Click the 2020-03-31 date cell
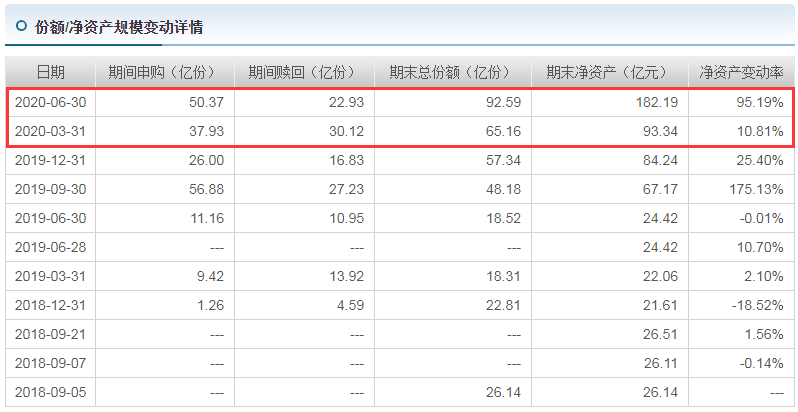 [x=50, y=131]
